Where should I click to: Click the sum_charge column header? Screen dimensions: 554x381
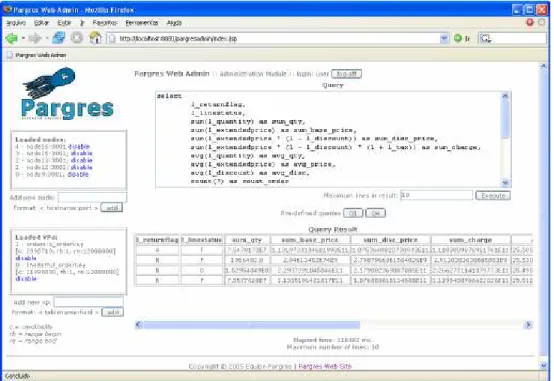click(471, 240)
